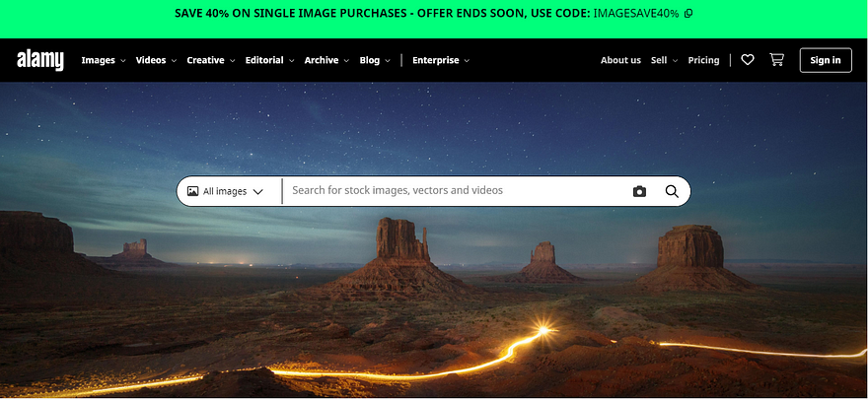
Task: Click the chevron next to Blog
Action: (x=388, y=61)
